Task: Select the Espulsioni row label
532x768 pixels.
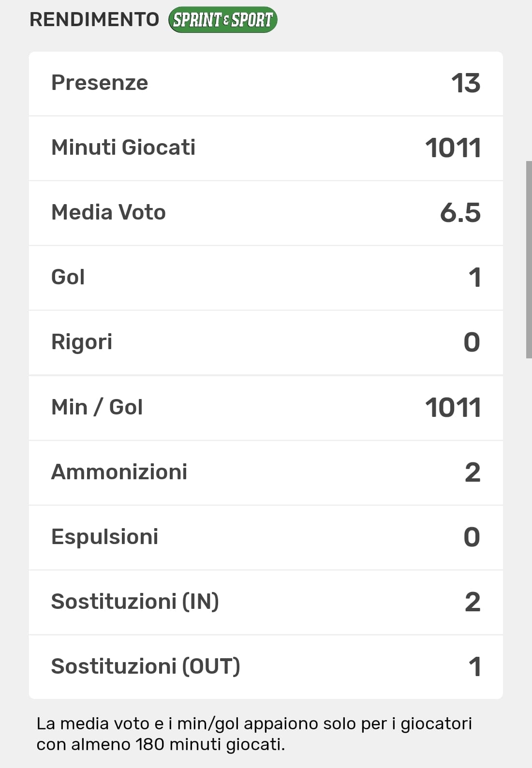Action: (x=104, y=537)
